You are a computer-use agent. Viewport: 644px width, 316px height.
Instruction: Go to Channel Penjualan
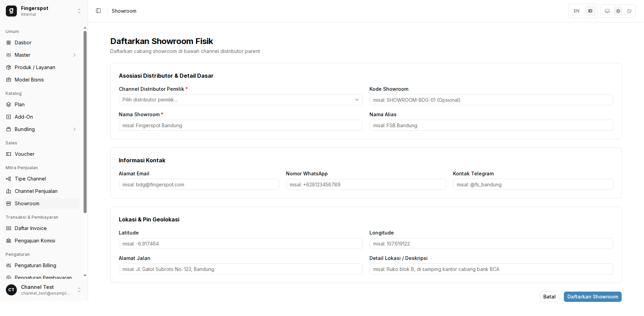coord(41,191)
